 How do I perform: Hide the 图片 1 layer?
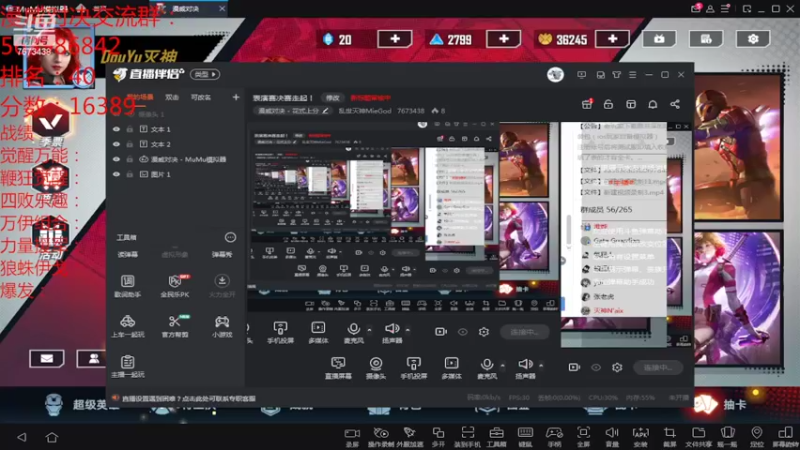point(116,174)
